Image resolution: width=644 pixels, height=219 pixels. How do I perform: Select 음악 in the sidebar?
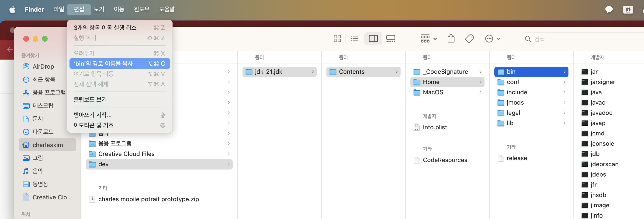click(x=47, y=171)
